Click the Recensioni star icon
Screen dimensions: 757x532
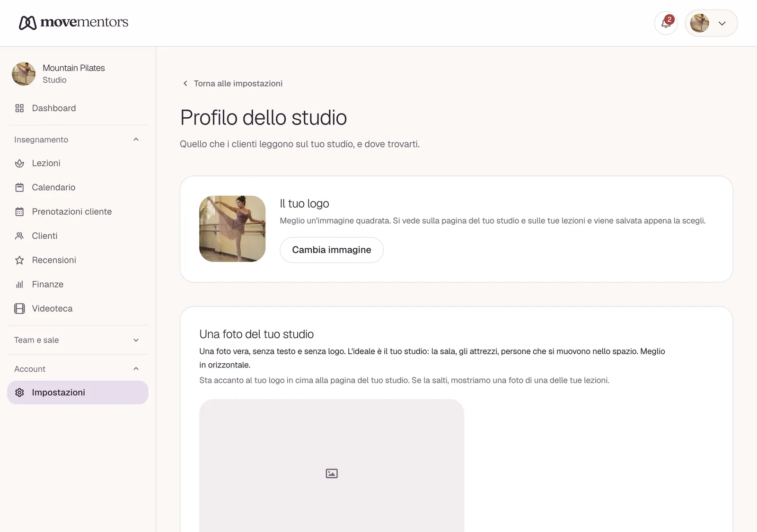[x=19, y=260]
